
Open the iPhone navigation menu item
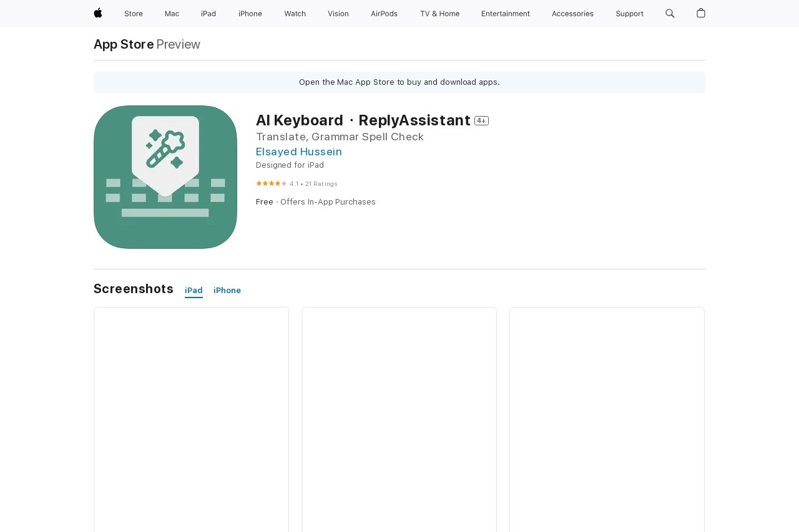(250, 14)
